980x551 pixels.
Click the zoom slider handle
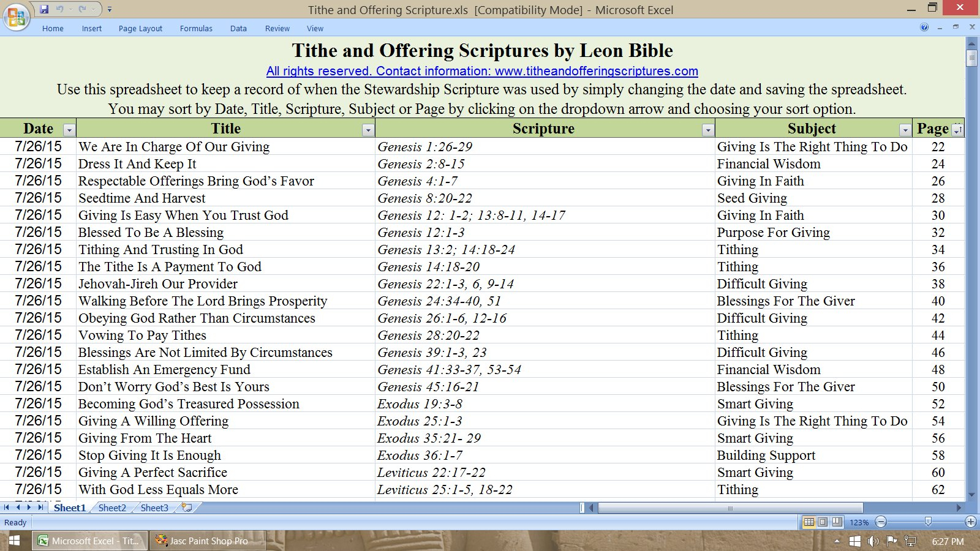pyautogui.click(x=928, y=522)
